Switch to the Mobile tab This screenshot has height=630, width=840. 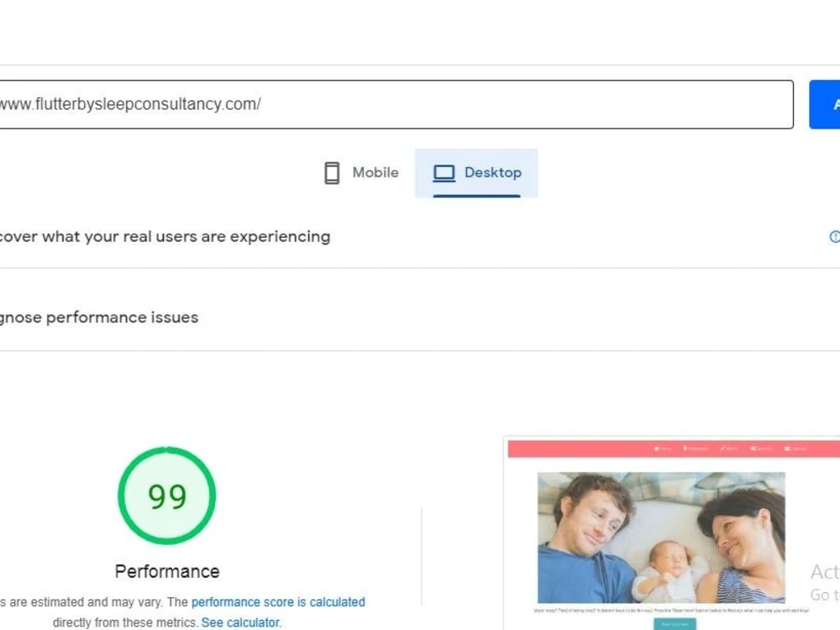(x=361, y=173)
